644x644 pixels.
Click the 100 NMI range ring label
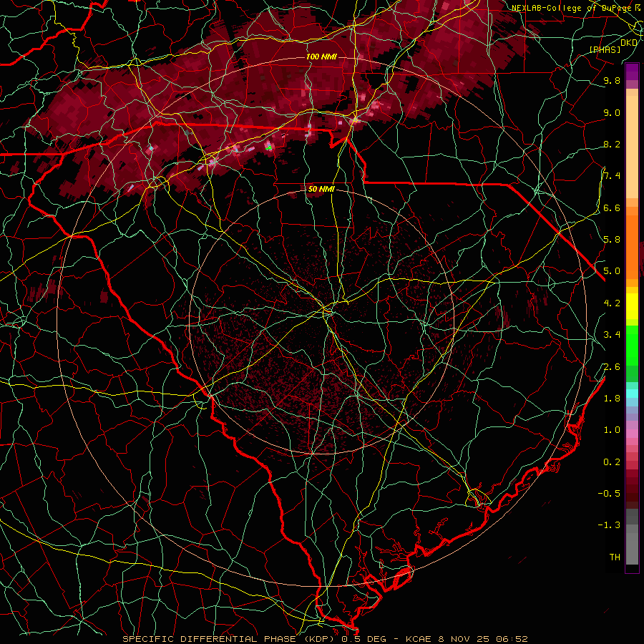click(x=321, y=57)
